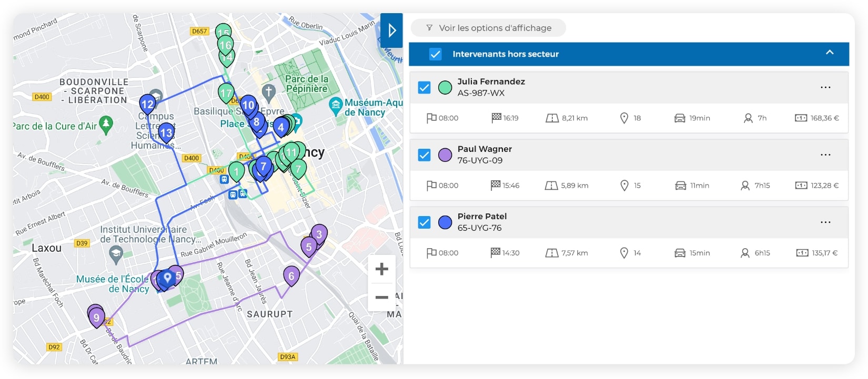Click the car icon next to 19min
Screen dimensions: 868x379
click(x=680, y=118)
